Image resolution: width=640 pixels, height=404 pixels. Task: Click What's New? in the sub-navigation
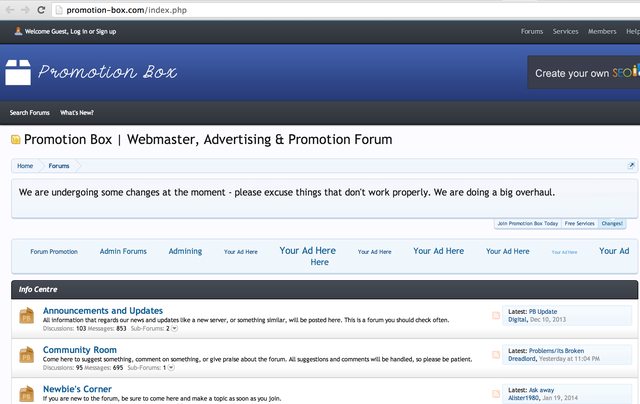(77, 113)
